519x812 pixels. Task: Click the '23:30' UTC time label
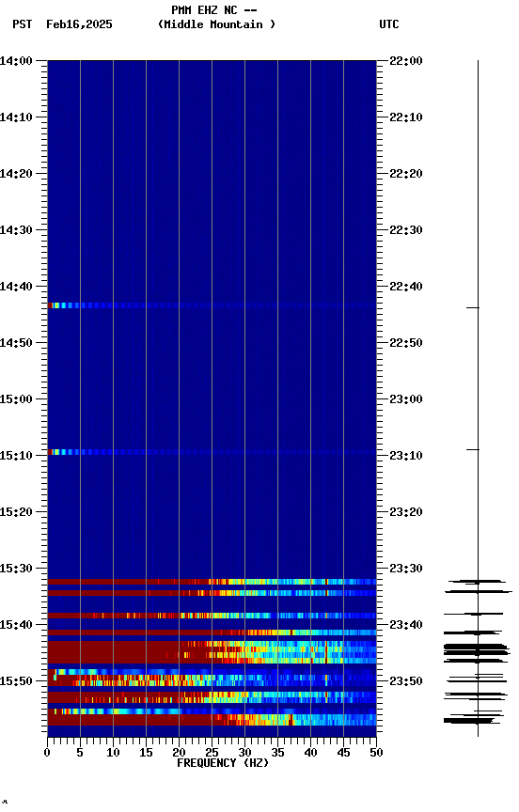[x=406, y=570]
